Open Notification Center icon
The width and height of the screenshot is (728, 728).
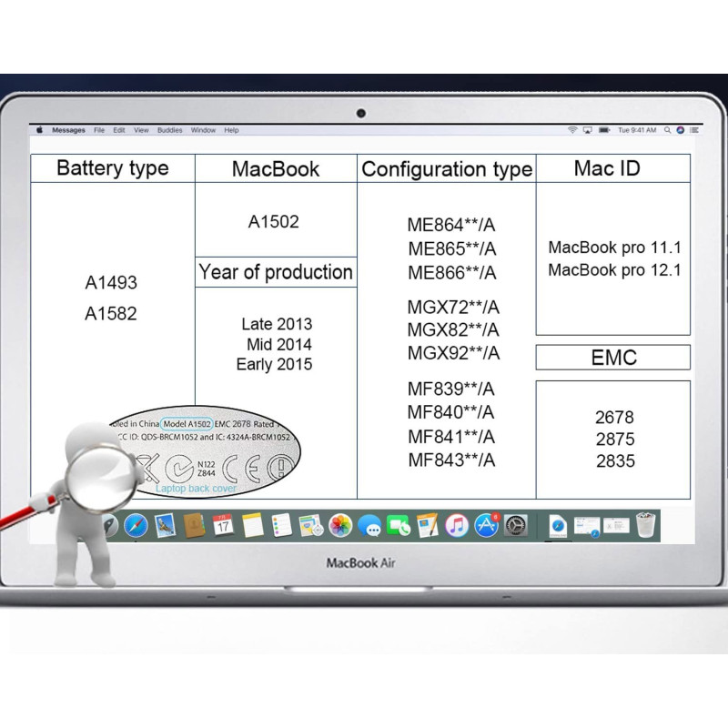point(694,130)
